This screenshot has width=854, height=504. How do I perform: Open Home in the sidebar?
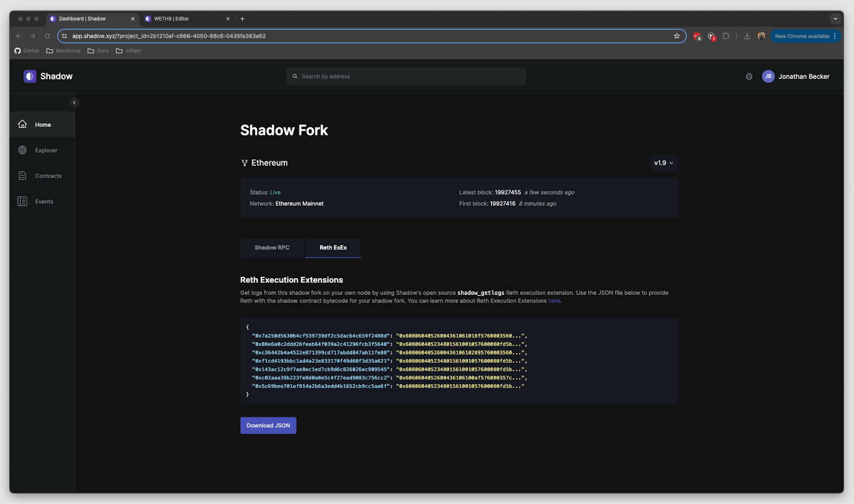tap(42, 124)
